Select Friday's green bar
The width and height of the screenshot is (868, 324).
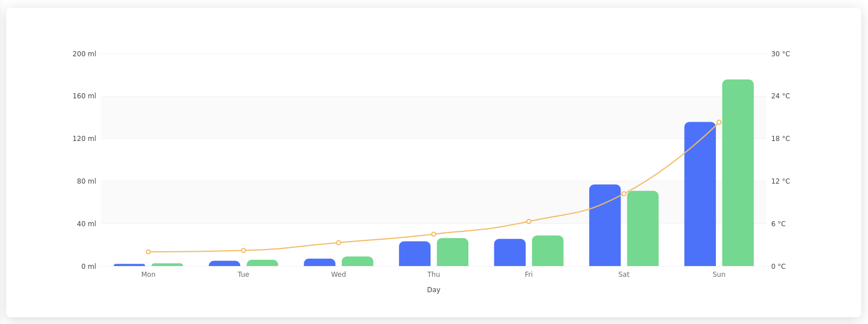(x=547, y=251)
